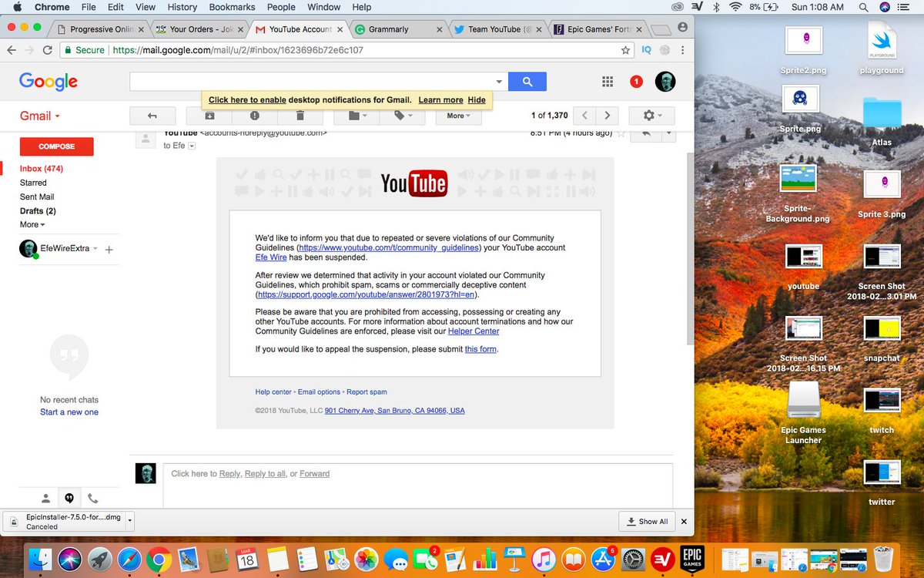Screen dimensions: 924x578
Task: Click the plus to add a chat contact
Action: [109, 250]
